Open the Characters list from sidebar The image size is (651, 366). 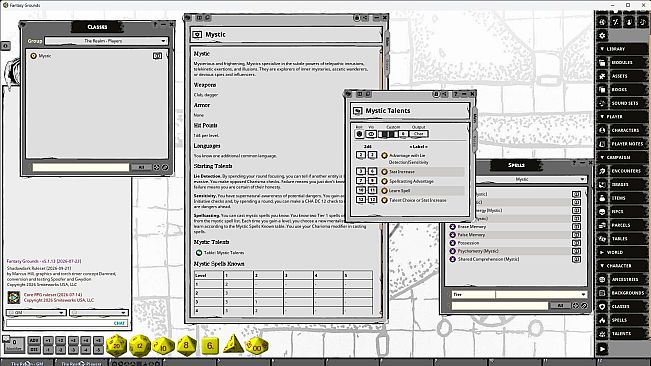622,130
